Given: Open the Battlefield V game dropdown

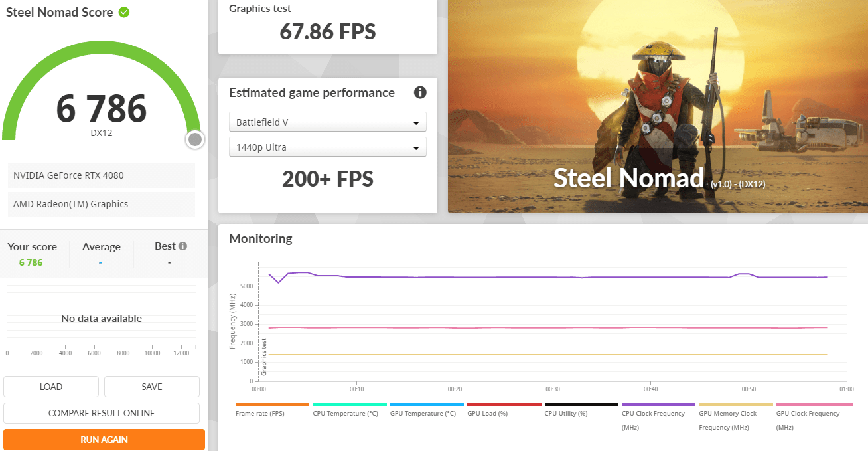Looking at the screenshot, I should click(328, 122).
